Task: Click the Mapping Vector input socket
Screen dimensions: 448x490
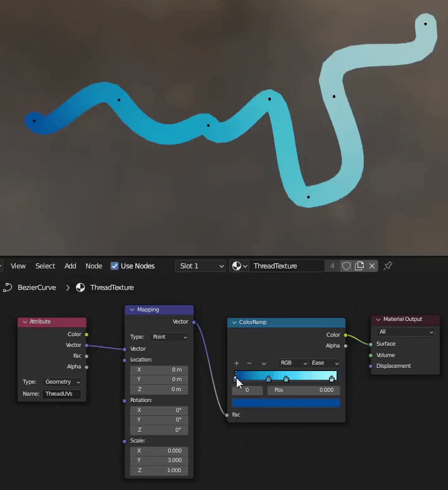Action: [125, 349]
